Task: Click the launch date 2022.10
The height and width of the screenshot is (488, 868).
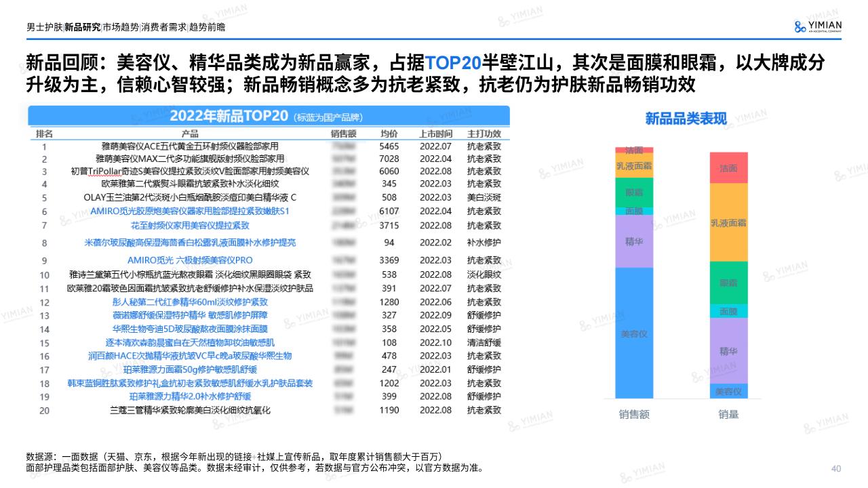Action: click(x=435, y=342)
